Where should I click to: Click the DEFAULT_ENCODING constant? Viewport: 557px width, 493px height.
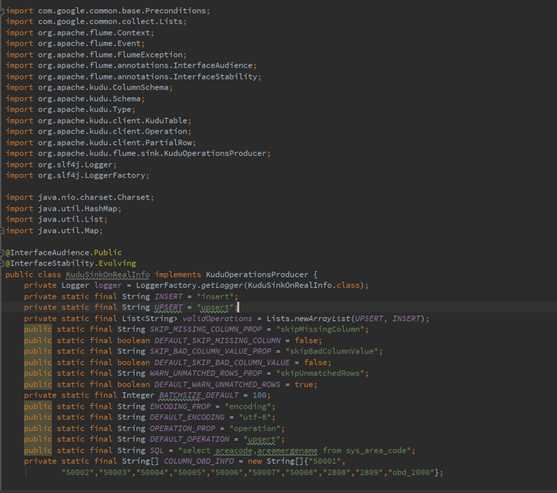[x=187, y=417]
